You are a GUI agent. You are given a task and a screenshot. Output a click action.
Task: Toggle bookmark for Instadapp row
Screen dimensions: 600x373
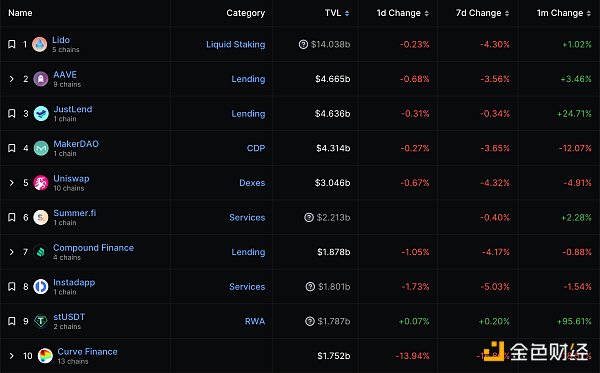coord(12,287)
